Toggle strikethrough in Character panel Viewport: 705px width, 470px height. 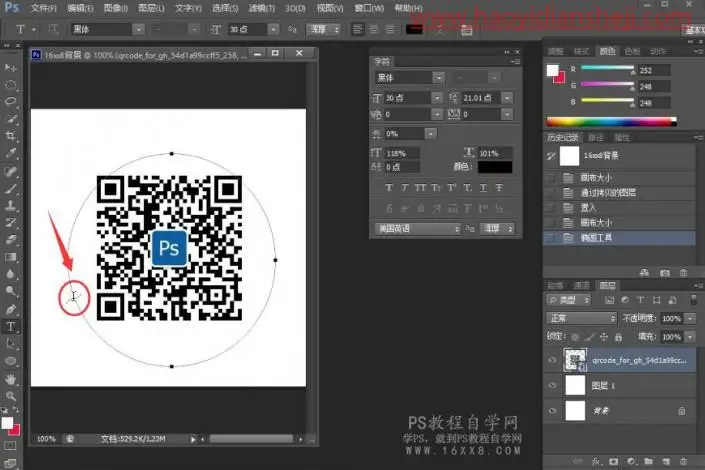(x=499, y=188)
